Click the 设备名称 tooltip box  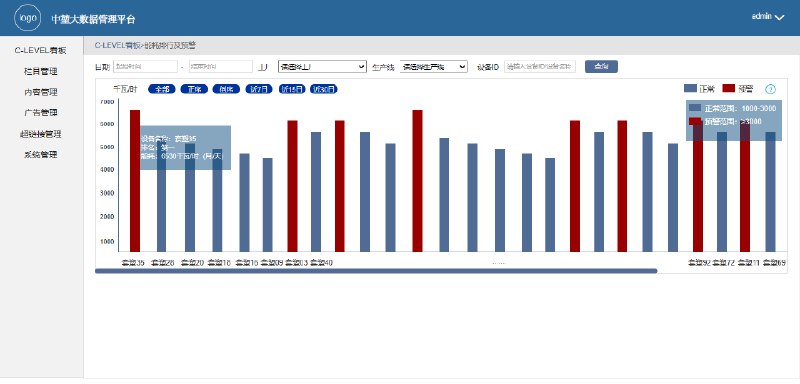pos(185,147)
